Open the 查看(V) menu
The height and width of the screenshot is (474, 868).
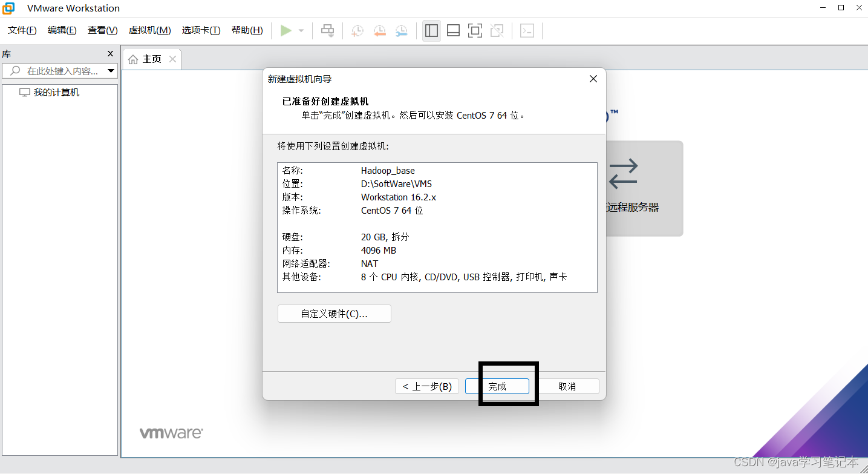[x=103, y=30]
